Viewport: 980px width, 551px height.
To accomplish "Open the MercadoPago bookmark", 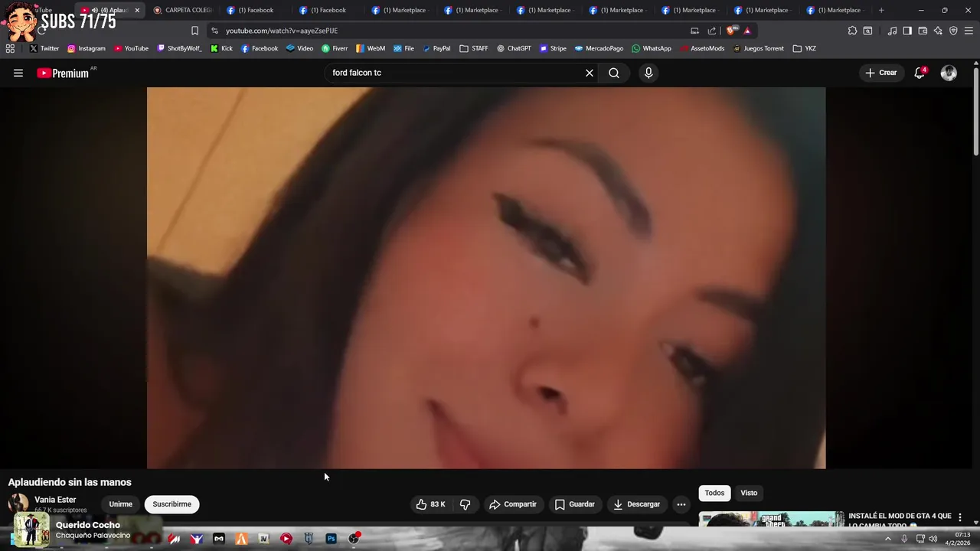I will 599,48.
